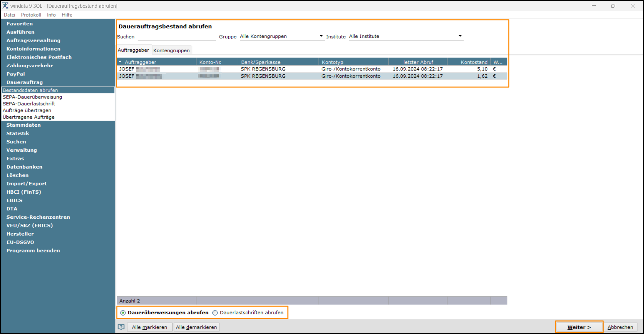Viewport: 644px width, 334px height.
Task: Expand the Stammdaten sidebar section
Action: click(x=23, y=125)
